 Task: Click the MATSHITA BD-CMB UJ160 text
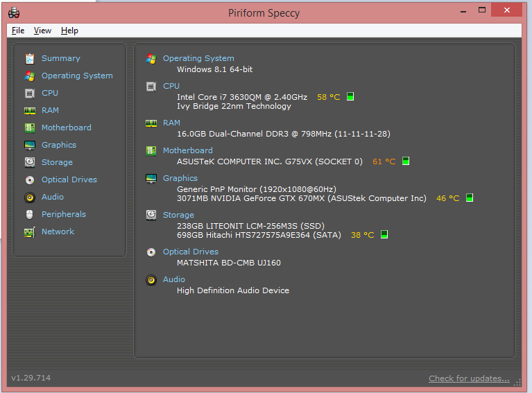point(229,263)
